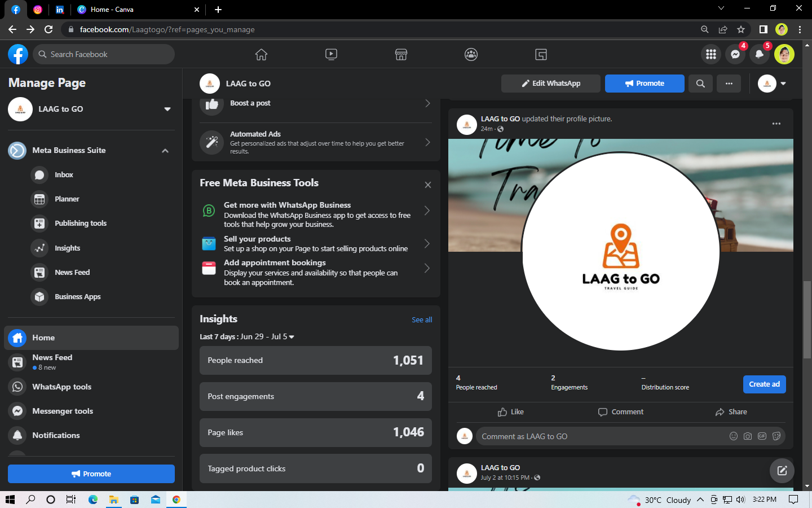The width and height of the screenshot is (812, 508).
Task: Attach a photo to the comment
Action: [x=748, y=436]
